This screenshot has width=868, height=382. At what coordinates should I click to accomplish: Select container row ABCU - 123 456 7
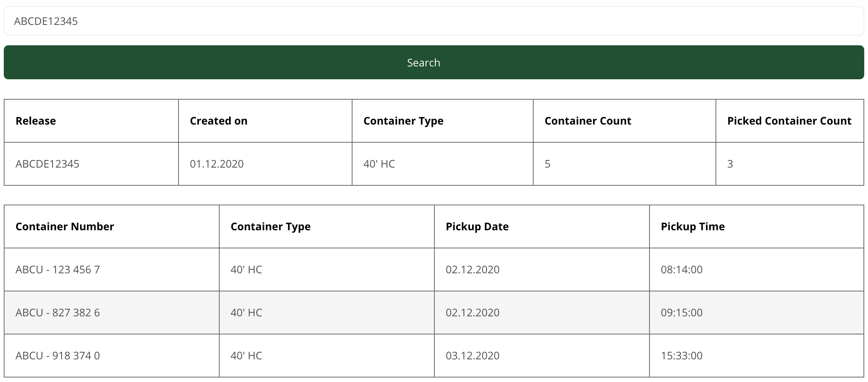[434, 270]
